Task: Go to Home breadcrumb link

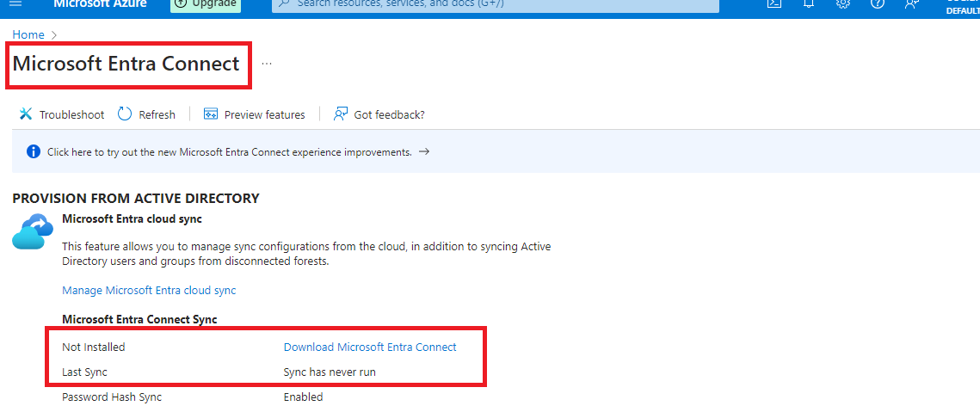Action: pyautogui.click(x=28, y=34)
